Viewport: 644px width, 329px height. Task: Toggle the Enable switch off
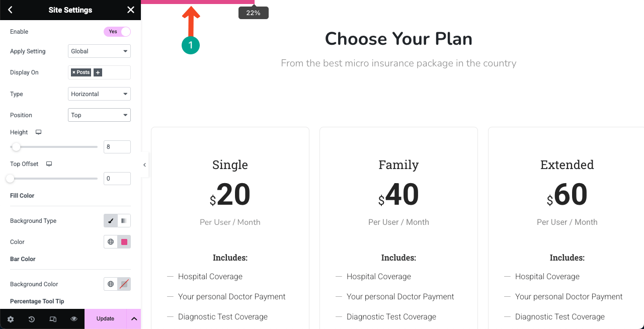tap(117, 32)
